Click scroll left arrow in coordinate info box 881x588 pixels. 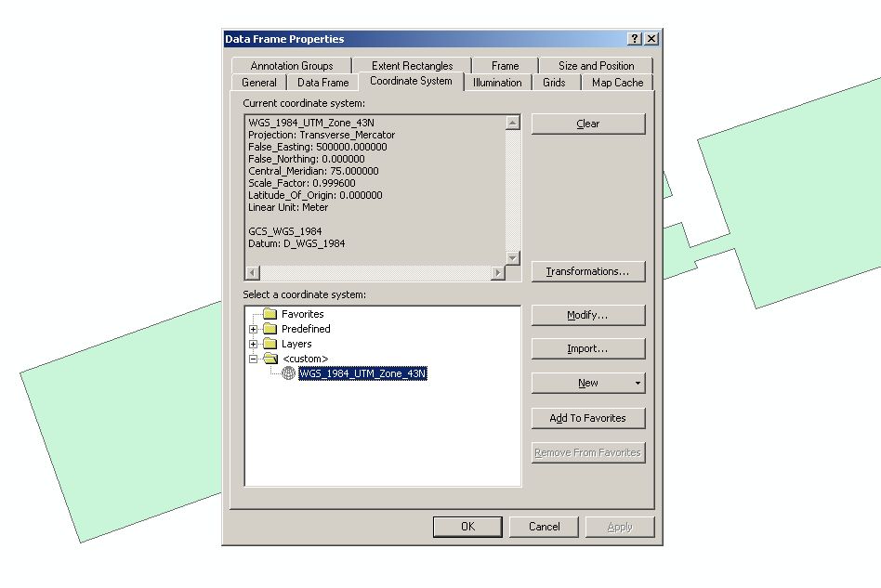(x=253, y=272)
